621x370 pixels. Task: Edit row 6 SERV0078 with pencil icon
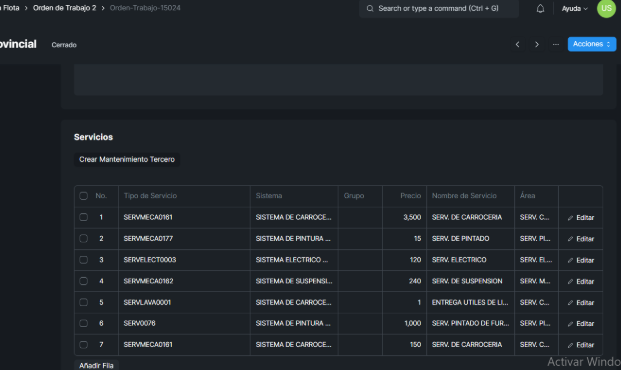point(581,324)
